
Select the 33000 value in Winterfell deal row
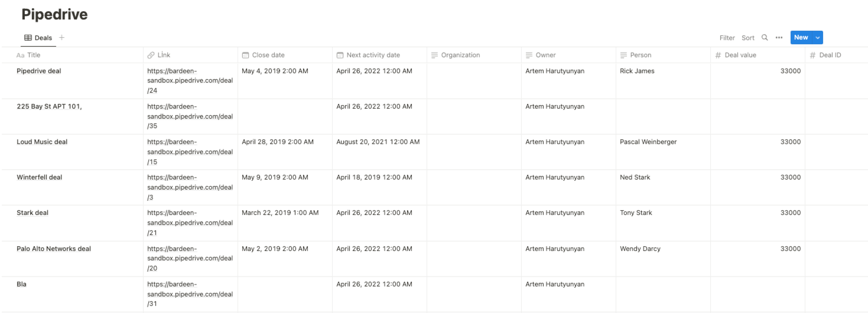(x=791, y=177)
